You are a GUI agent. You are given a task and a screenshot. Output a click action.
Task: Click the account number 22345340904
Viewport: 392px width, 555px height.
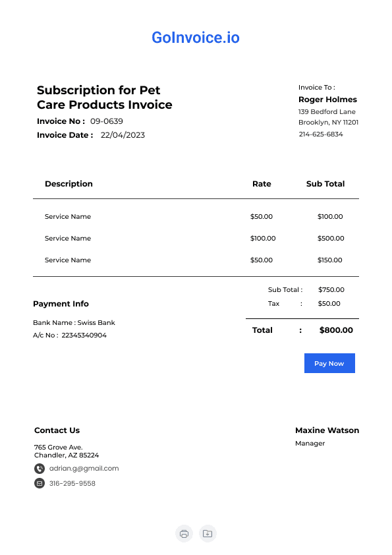tap(84, 336)
